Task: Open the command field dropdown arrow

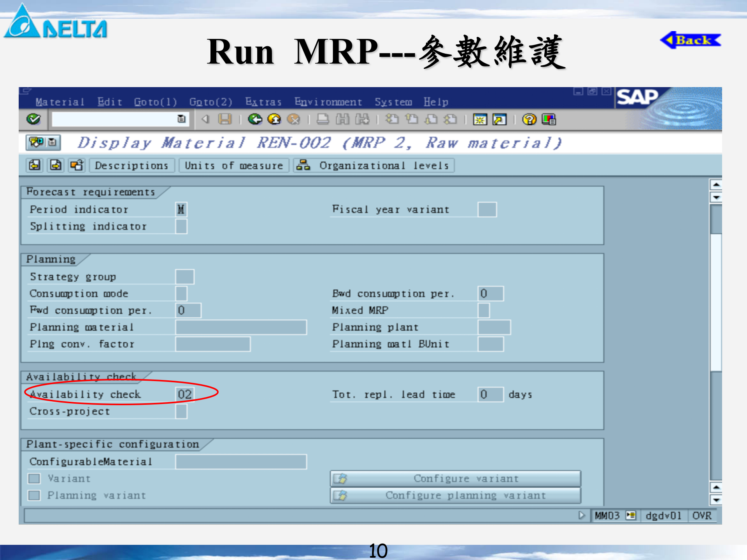Action: 181,119
